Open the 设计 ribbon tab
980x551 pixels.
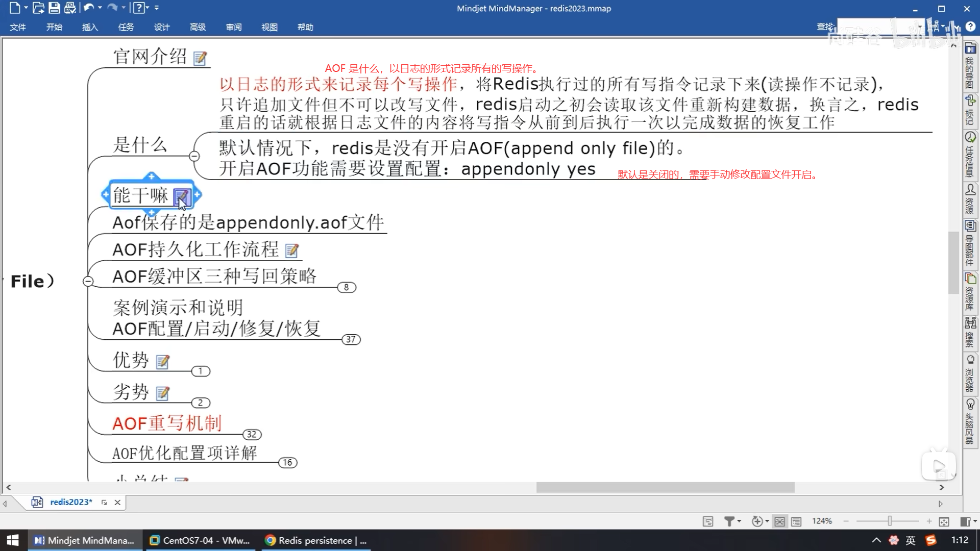tap(162, 27)
